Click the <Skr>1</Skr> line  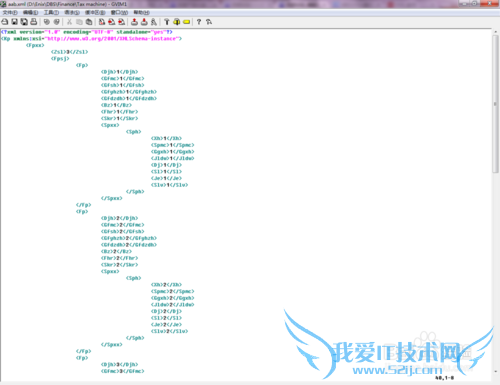click(119, 119)
